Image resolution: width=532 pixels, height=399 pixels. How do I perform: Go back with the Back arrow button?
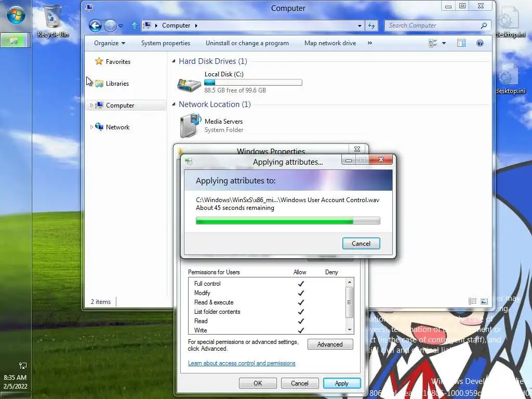pos(96,25)
